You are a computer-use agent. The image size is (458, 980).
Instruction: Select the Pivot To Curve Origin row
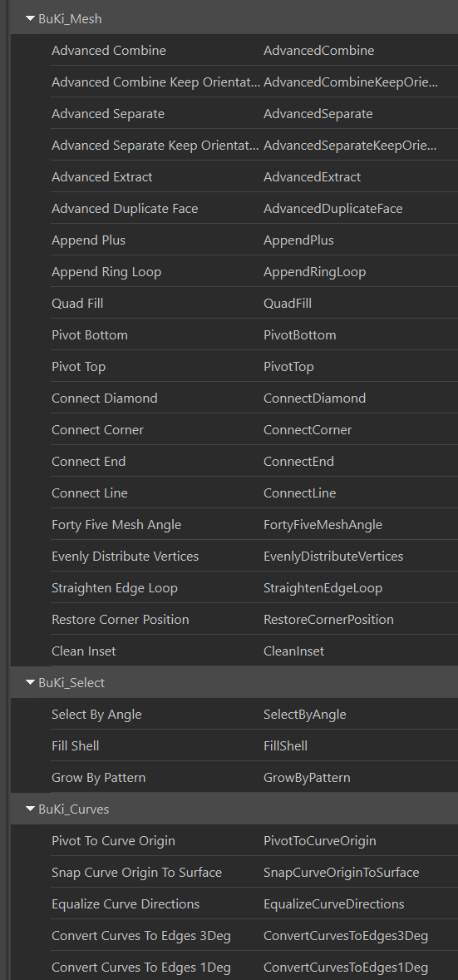click(113, 840)
